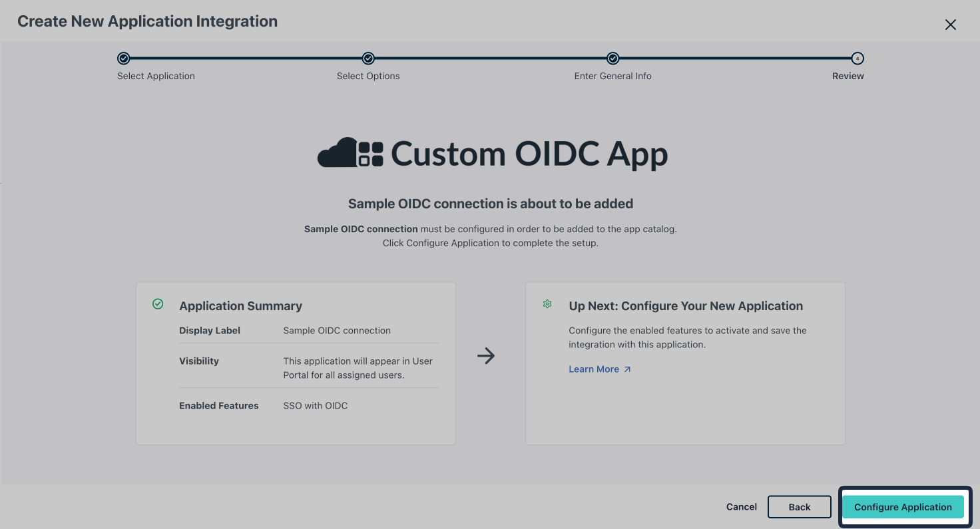Click the Configure Application button
Image resolution: width=980 pixels, height=529 pixels.
[903, 506]
